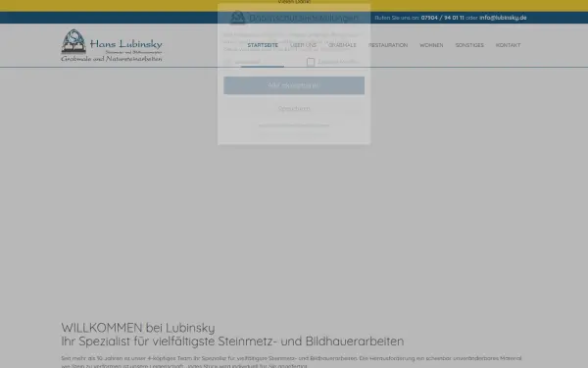Screen dimensions: 588x368
Task: Open the Restauration menu item
Action: pyautogui.click(x=388, y=45)
